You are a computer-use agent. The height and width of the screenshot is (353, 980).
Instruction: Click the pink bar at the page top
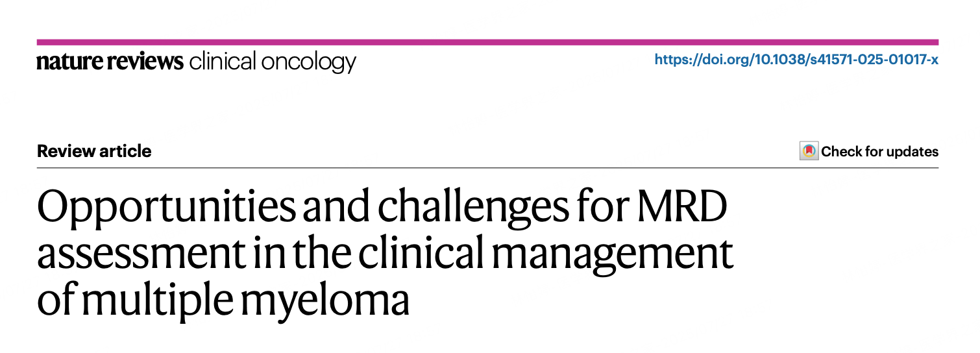pos(487,42)
